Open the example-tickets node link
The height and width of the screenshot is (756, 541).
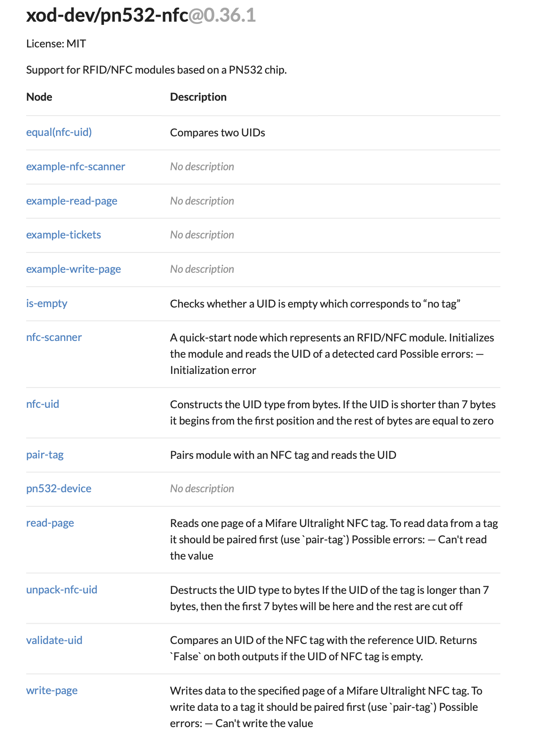click(63, 235)
